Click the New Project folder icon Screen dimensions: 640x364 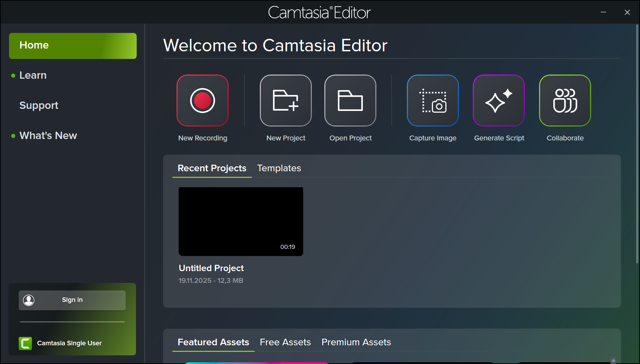pyautogui.click(x=285, y=101)
